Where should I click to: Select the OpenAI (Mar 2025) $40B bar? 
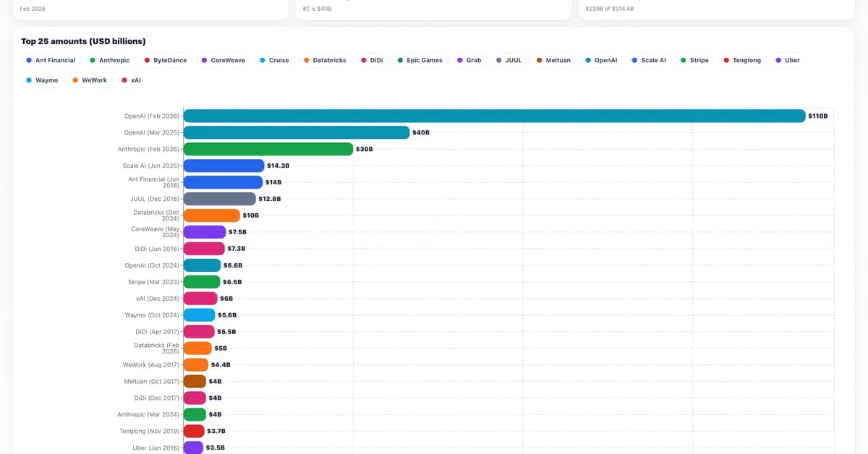pos(297,132)
